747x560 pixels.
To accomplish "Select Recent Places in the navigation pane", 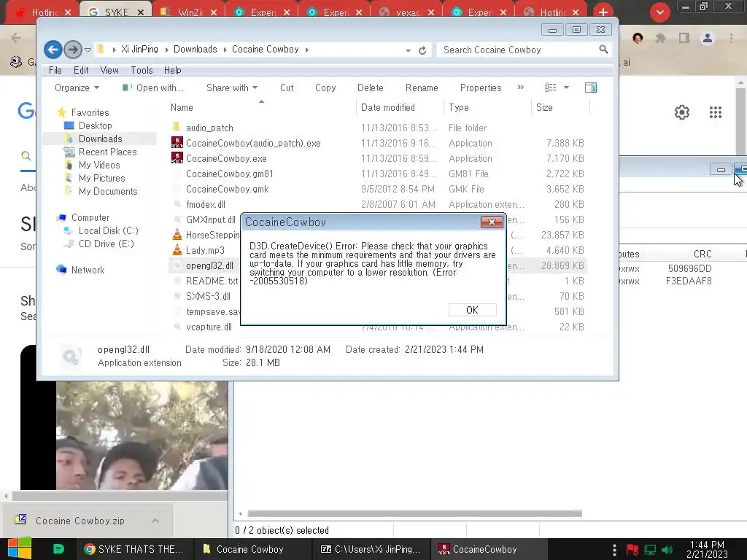I will pyautogui.click(x=108, y=152).
